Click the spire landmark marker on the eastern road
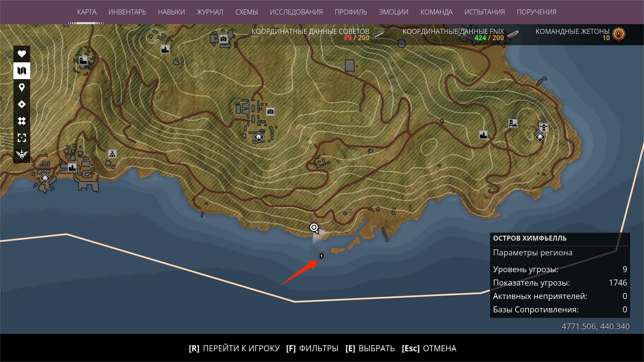Image resolution: width=644 pixels, height=362 pixels. click(x=483, y=135)
